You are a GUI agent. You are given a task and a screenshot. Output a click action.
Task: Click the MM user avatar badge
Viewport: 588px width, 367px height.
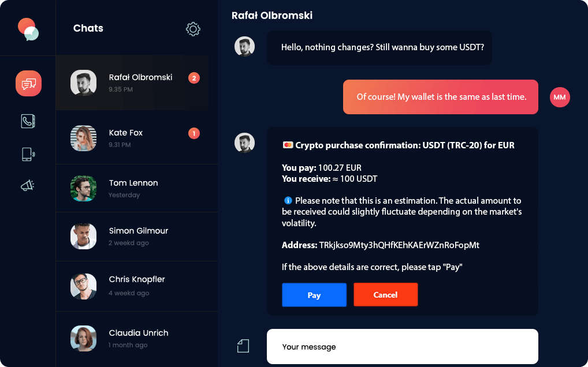(559, 97)
